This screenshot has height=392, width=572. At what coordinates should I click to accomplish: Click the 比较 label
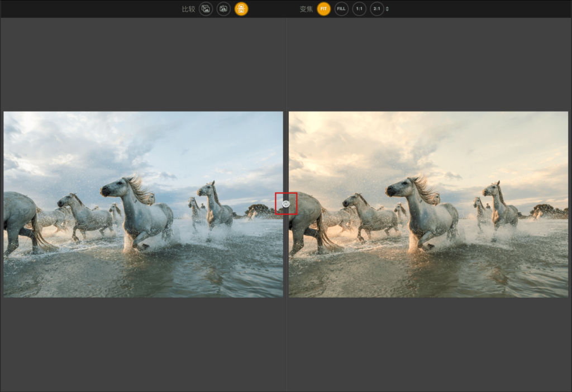pyautogui.click(x=189, y=9)
